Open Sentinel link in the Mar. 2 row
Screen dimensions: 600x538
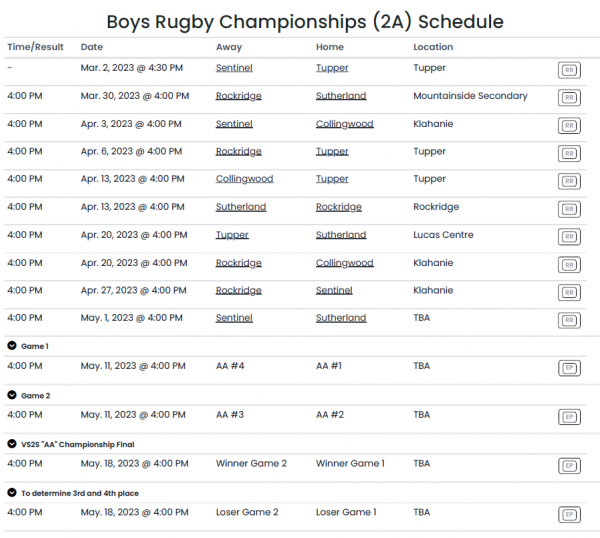(x=234, y=68)
